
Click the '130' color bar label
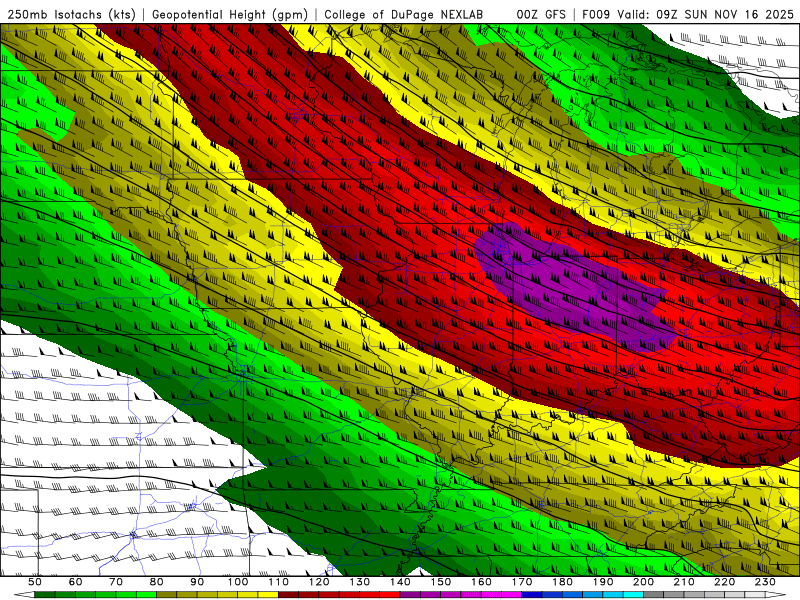[x=360, y=582]
